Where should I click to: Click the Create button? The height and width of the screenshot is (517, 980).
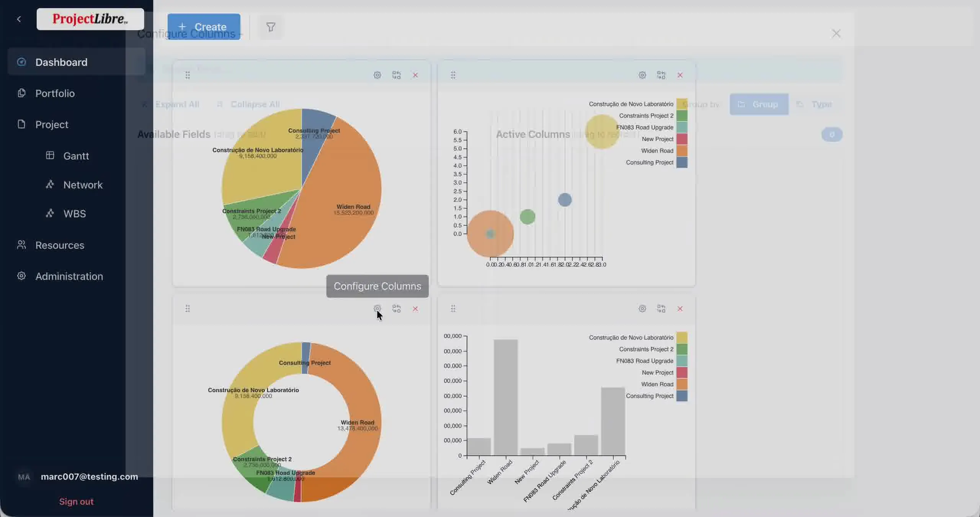click(x=204, y=27)
